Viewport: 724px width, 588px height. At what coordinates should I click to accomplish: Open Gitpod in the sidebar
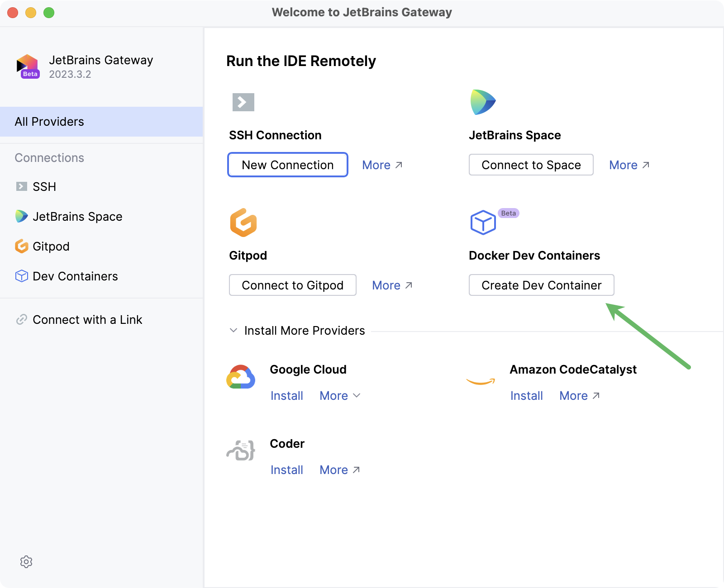(x=101, y=246)
